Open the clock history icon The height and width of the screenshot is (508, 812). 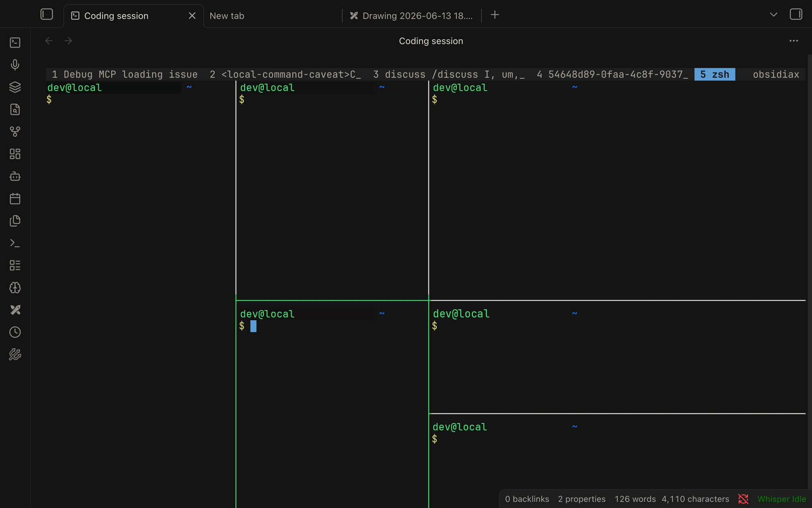click(x=15, y=332)
